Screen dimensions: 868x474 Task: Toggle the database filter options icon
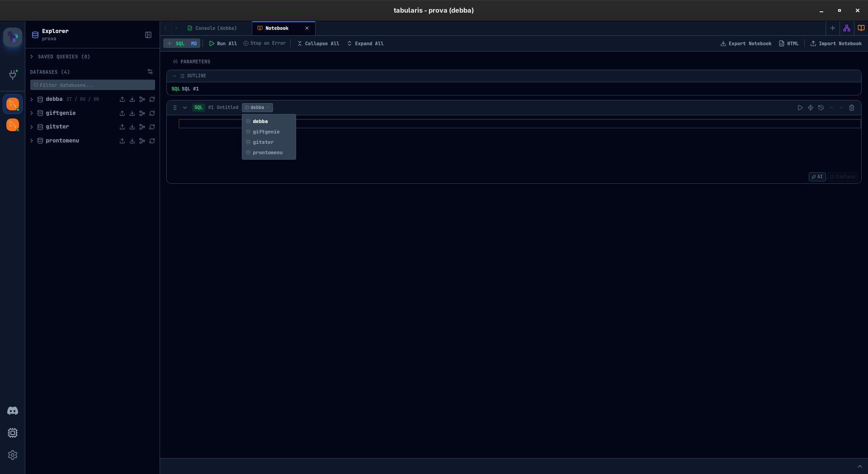click(x=150, y=71)
